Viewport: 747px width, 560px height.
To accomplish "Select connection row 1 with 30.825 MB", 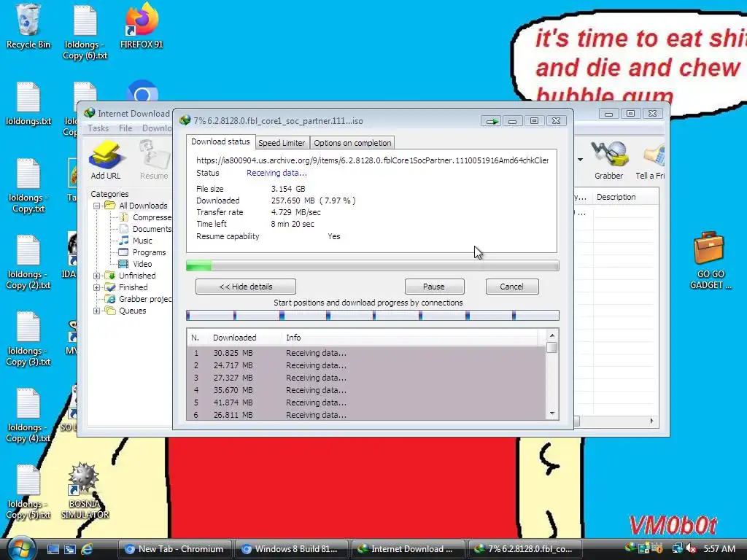I will click(x=366, y=353).
